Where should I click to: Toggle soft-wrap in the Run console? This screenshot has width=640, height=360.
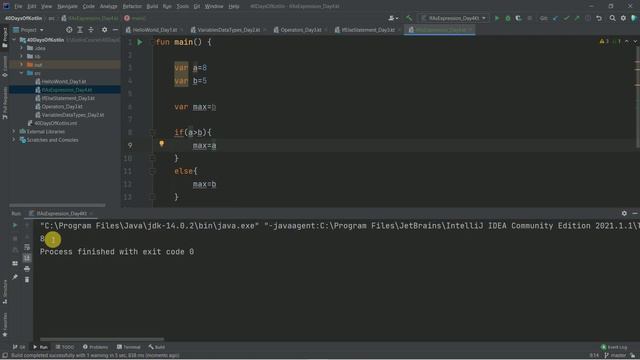point(27,247)
